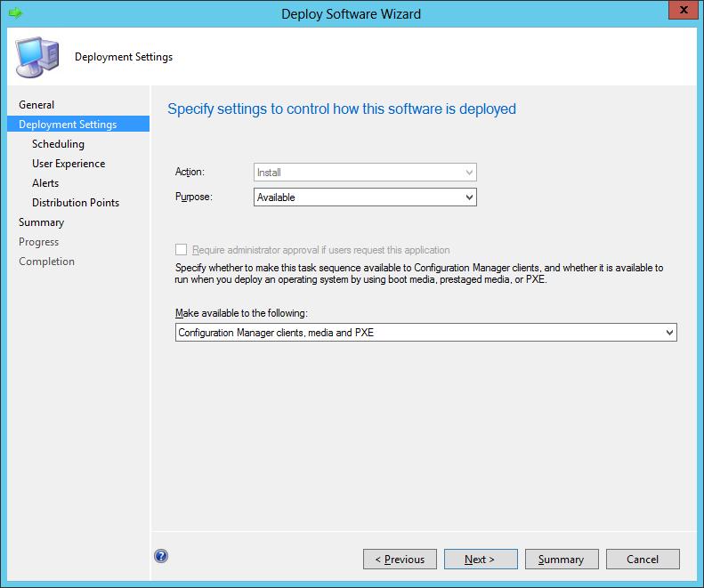Close the Deploy Software Wizard window

tap(684, 10)
